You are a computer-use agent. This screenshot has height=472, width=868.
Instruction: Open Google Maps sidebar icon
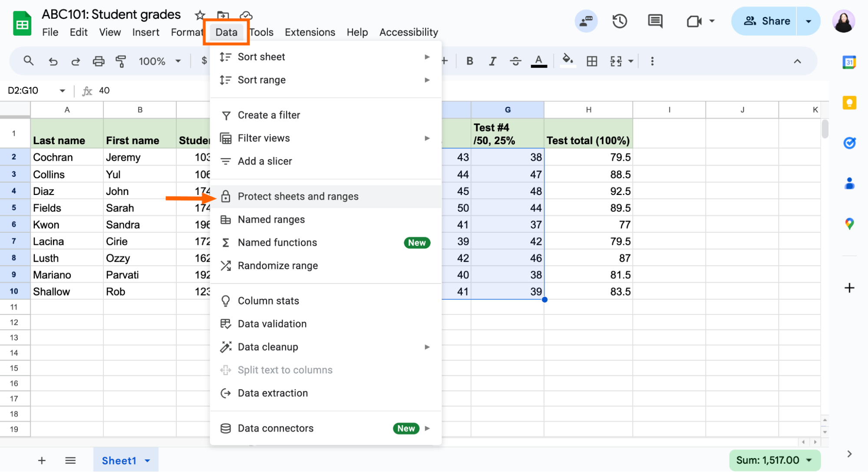pos(849,224)
